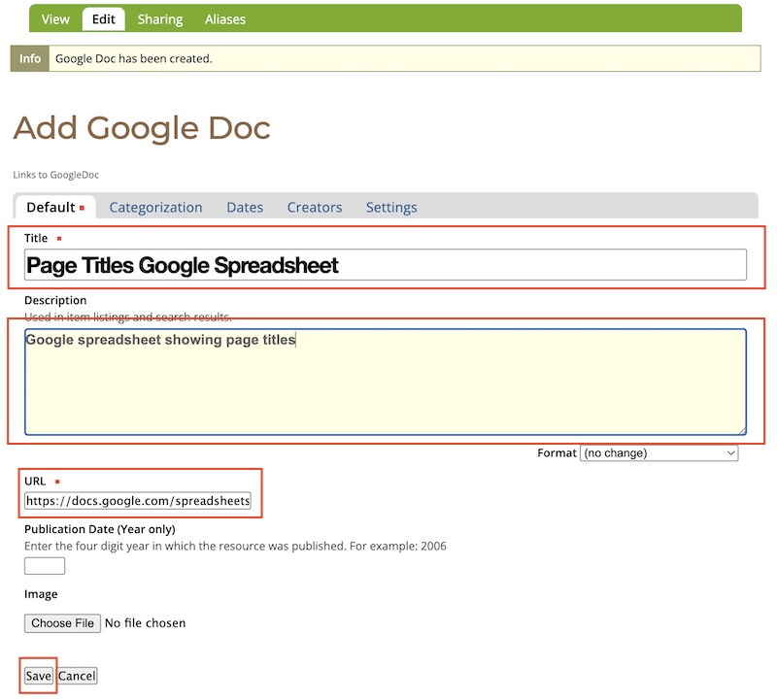Click the Save button
This screenshot has height=700, width=777.
(x=37, y=676)
